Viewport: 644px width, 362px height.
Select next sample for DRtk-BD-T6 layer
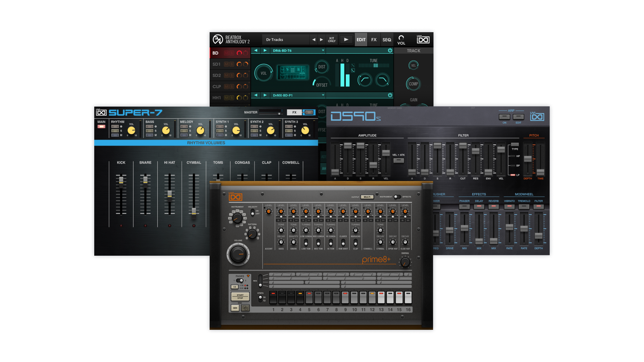(265, 51)
